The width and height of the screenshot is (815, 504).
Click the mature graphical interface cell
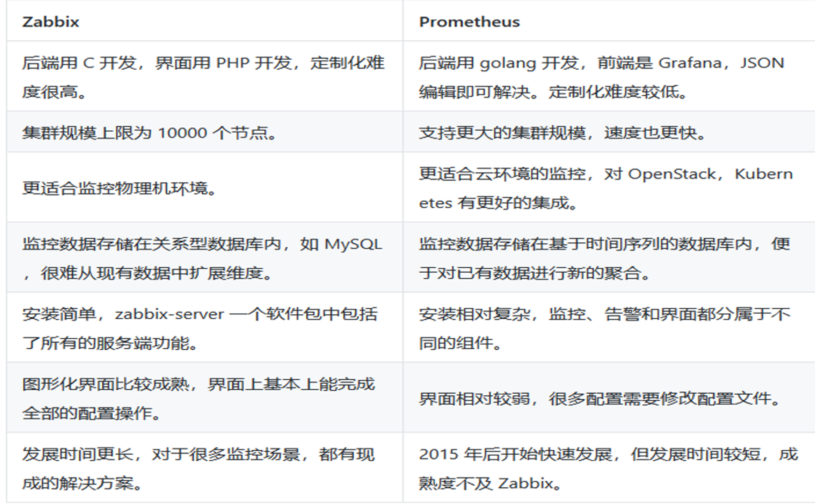click(x=198, y=398)
